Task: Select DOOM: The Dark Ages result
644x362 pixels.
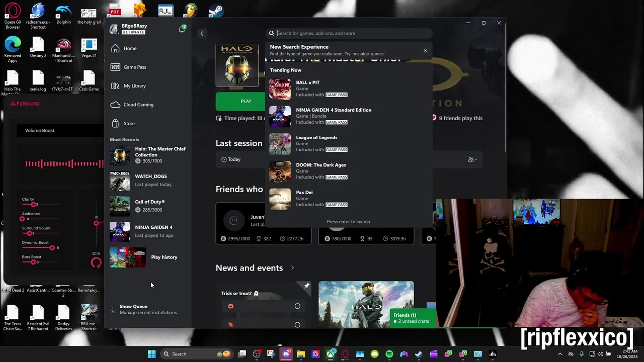Action: [348, 171]
